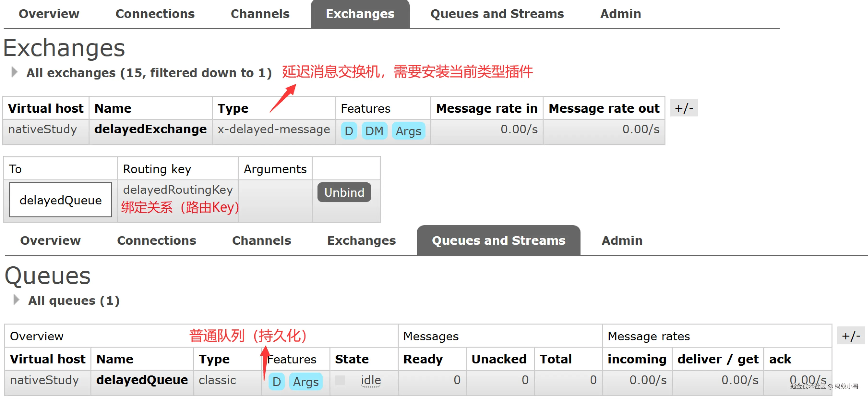Open the top Exchanges tab

coord(359,14)
